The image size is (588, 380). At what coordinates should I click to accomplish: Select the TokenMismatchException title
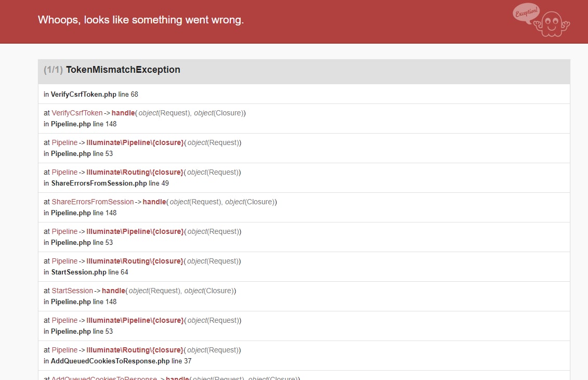(x=123, y=70)
